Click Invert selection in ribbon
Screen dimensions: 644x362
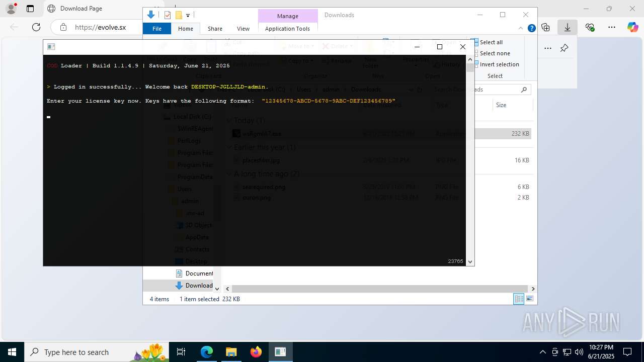pyautogui.click(x=496, y=64)
